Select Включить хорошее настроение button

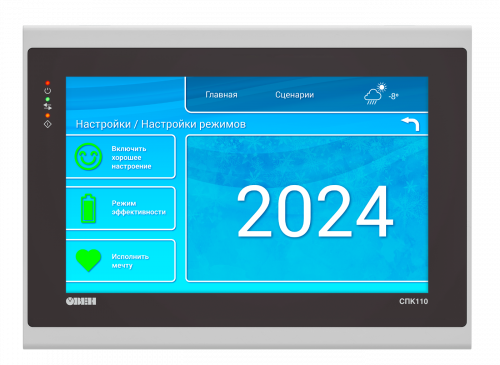point(120,157)
